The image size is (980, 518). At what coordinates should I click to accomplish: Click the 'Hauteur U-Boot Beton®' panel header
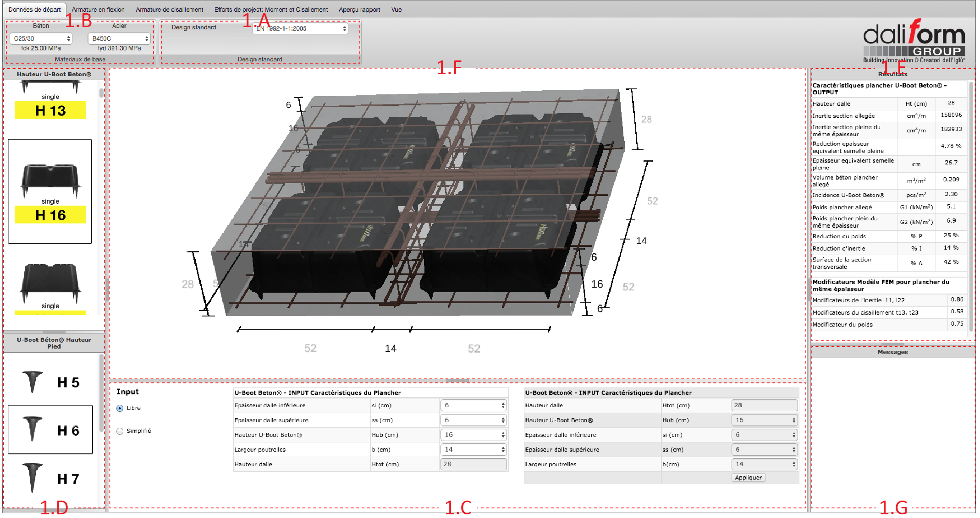[x=54, y=74]
